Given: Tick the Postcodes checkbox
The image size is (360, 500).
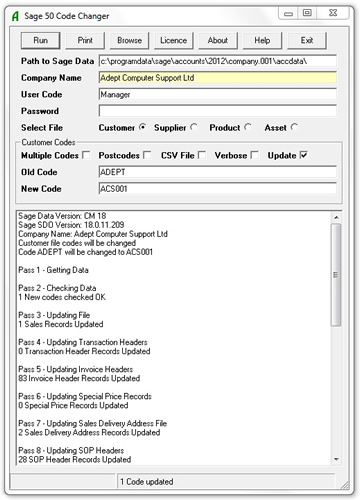Looking at the screenshot, I should (147, 155).
